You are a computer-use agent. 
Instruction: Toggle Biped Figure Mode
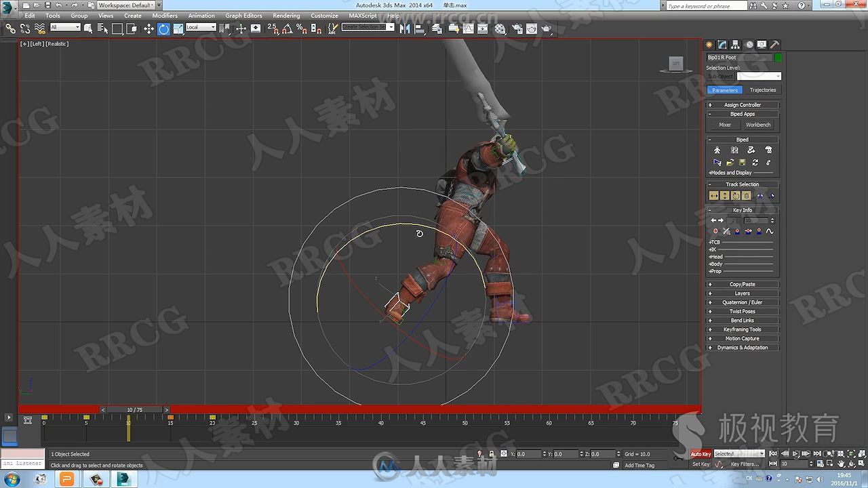pyautogui.click(x=717, y=150)
